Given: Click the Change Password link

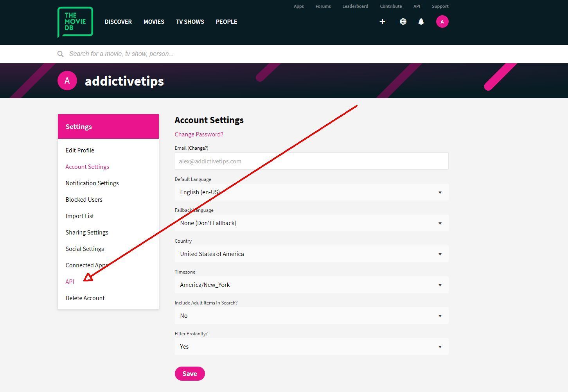Looking at the screenshot, I should pyautogui.click(x=199, y=134).
